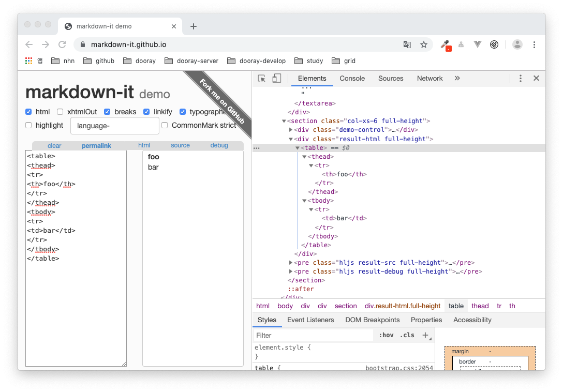This screenshot has width=563, height=392.
Task: Select thead in the breadcrumb bar
Action: click(x=480, y=306)
